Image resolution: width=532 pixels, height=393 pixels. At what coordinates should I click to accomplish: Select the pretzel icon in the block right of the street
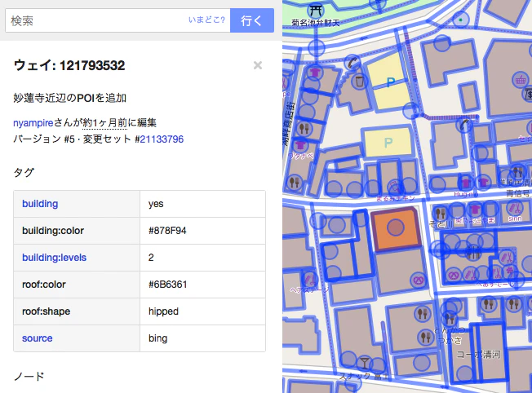[454, 275]
